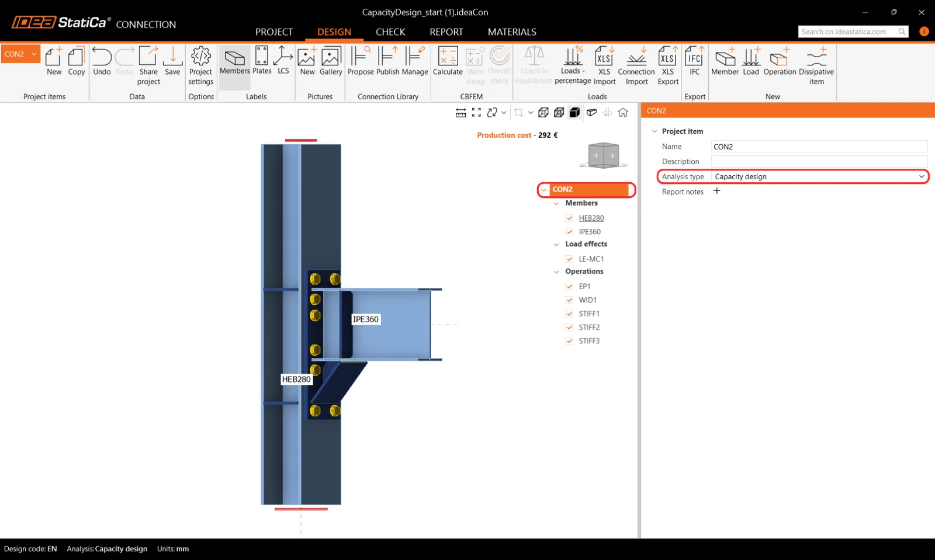The width and height of the screenshot is (935, 560).
Task: Uncheck the IPE360 member checkbox
Action: 569,232
